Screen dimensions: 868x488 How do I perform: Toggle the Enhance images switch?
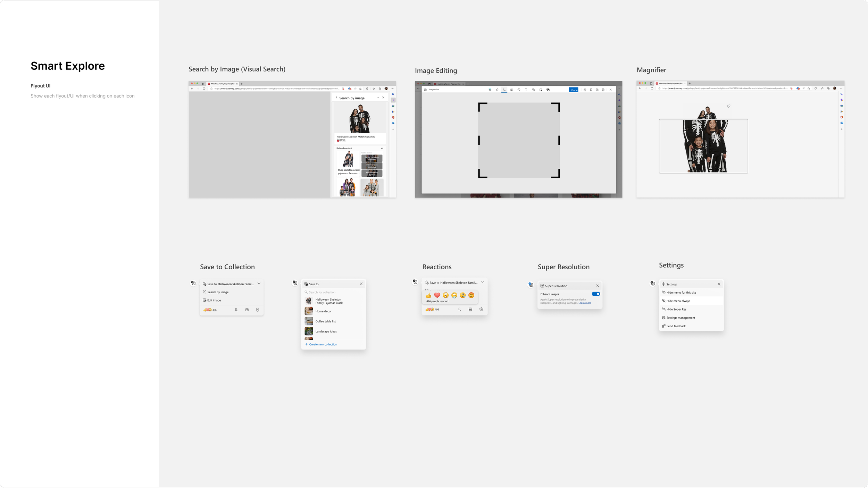(x=596, y=294)
